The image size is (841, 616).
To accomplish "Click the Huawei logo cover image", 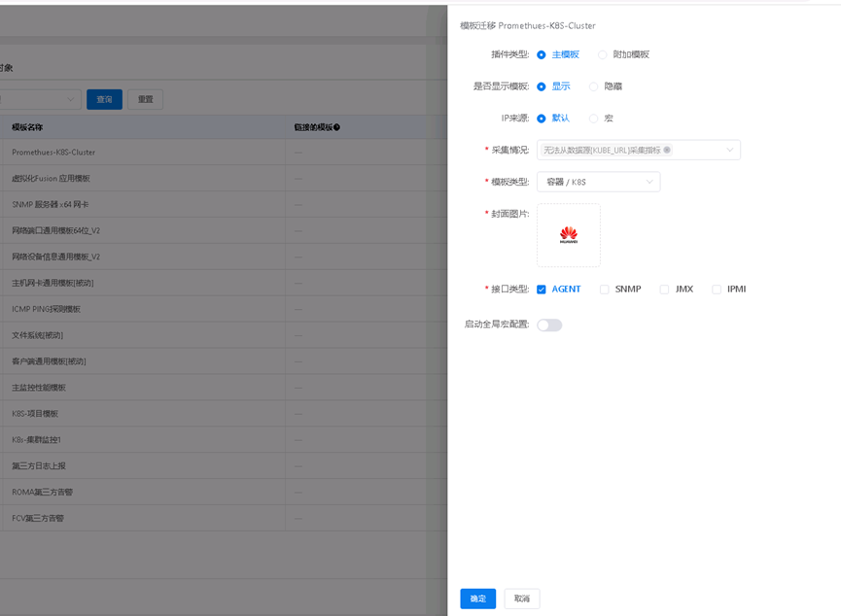I will (x=569, y=235).
